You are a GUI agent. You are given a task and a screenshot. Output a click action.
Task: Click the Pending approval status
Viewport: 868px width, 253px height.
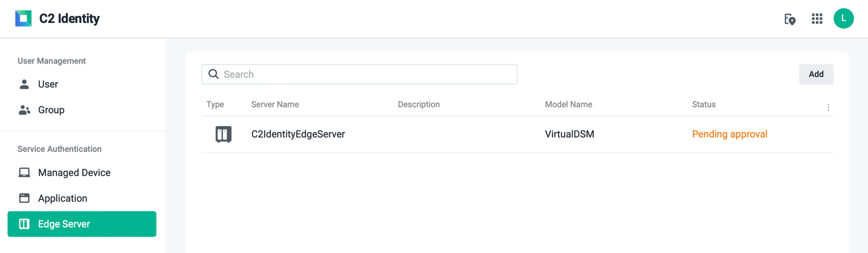tap(730, 134)
